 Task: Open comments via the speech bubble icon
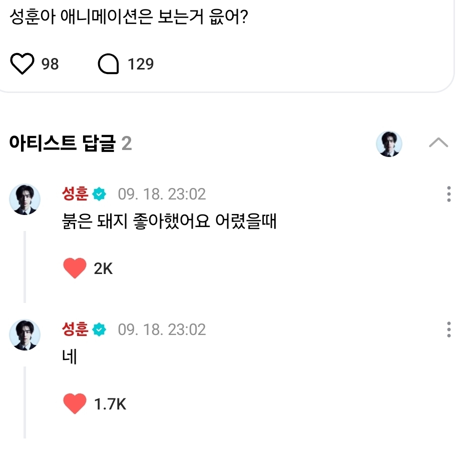point(108,64)
